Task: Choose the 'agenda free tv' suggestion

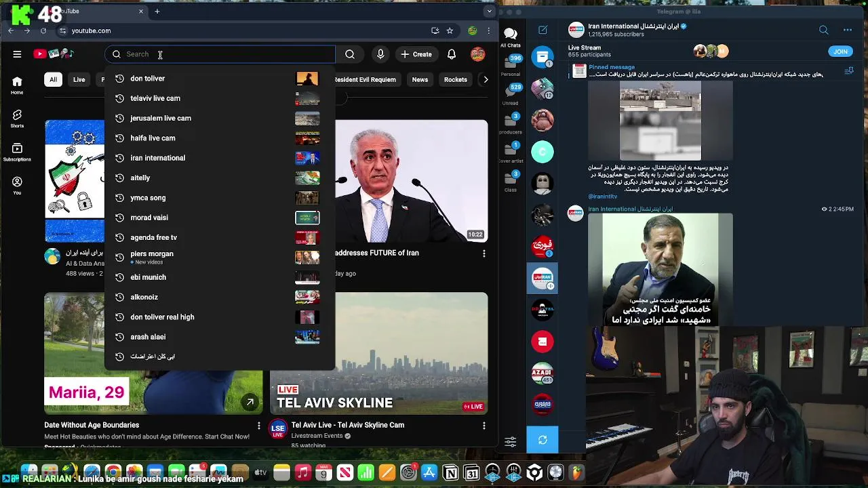Action: 220,237
